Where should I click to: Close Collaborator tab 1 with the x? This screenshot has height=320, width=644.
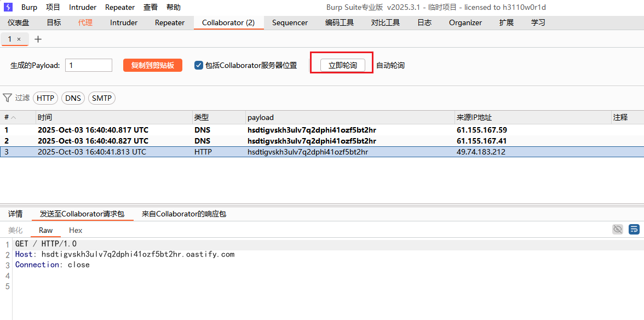coord(19,39)
